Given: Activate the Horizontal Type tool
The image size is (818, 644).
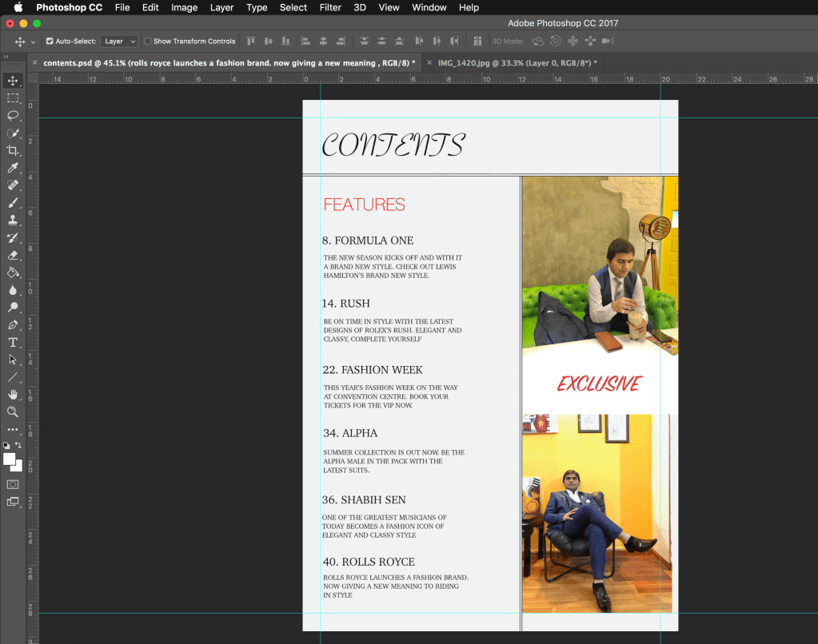Looking at the screenshot, I should (13, 343).
